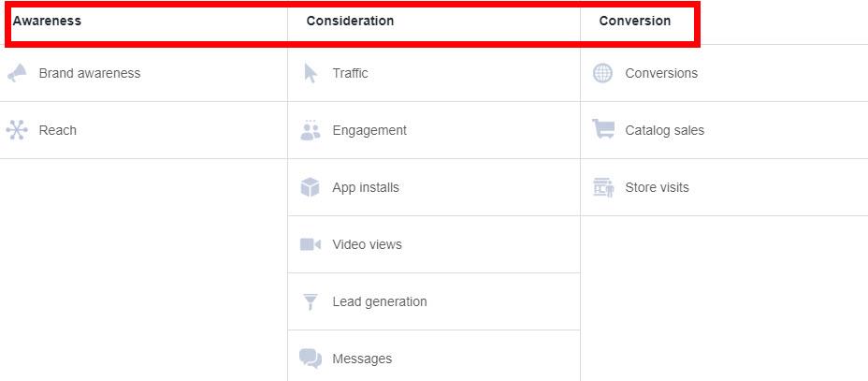Click the Traffic cursor arrow icon
Screen dimensions: 868x381
click(311, 73)
